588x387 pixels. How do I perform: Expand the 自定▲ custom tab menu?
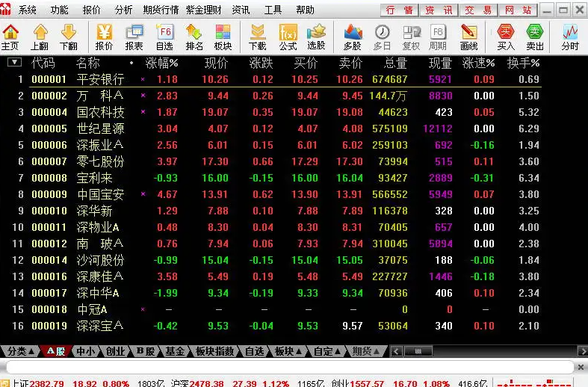tap(327, 351)
